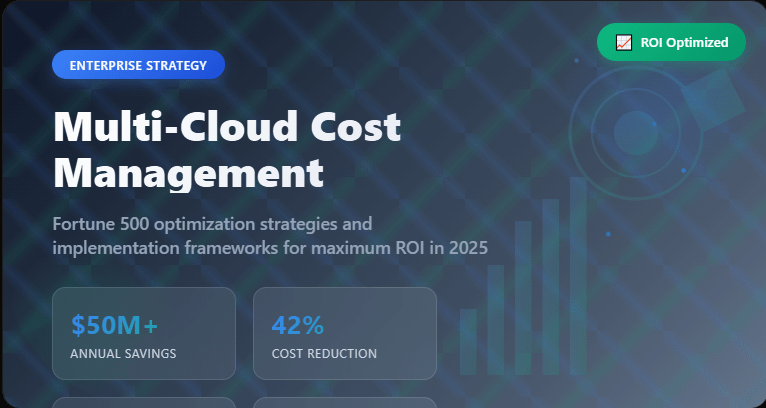Click the Multi-Cloud Cost Management heading

coord(227,149)
